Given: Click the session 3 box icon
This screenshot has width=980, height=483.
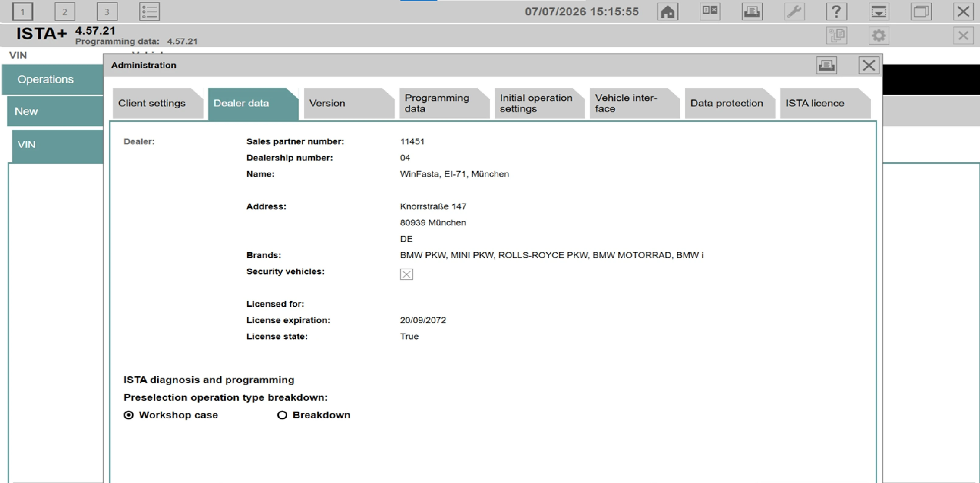Looking at the screenshot, I should 107,12.
